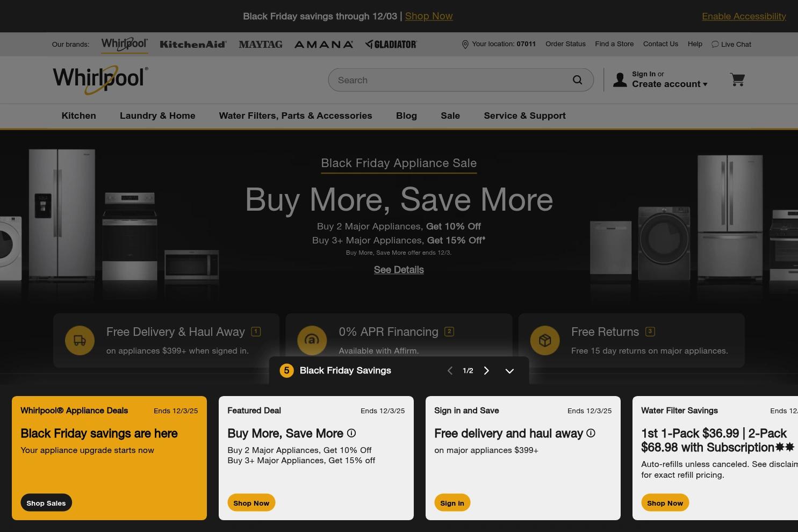The image size is (798, 532).
Task: Open footnote 2 beside 0% APR Financing
Action: click(450, 332)
